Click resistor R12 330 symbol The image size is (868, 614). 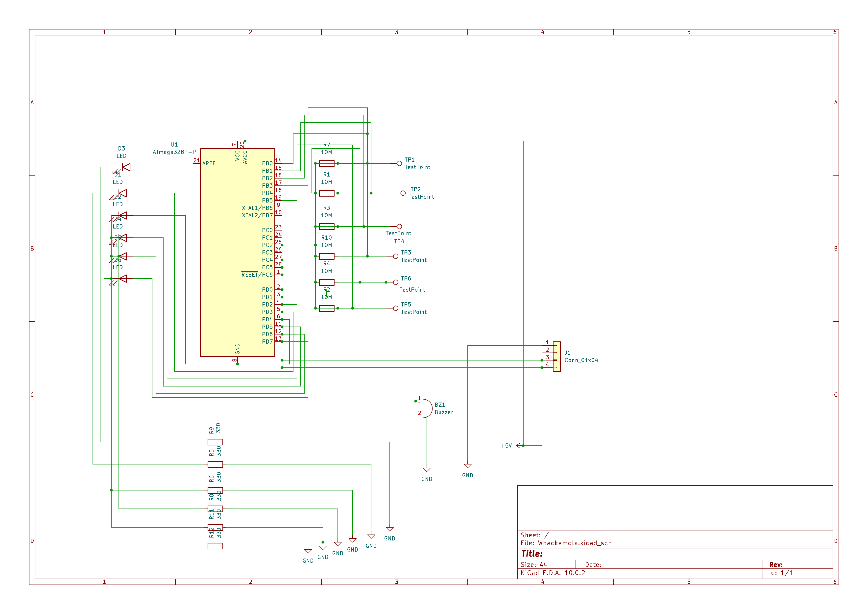215,546
